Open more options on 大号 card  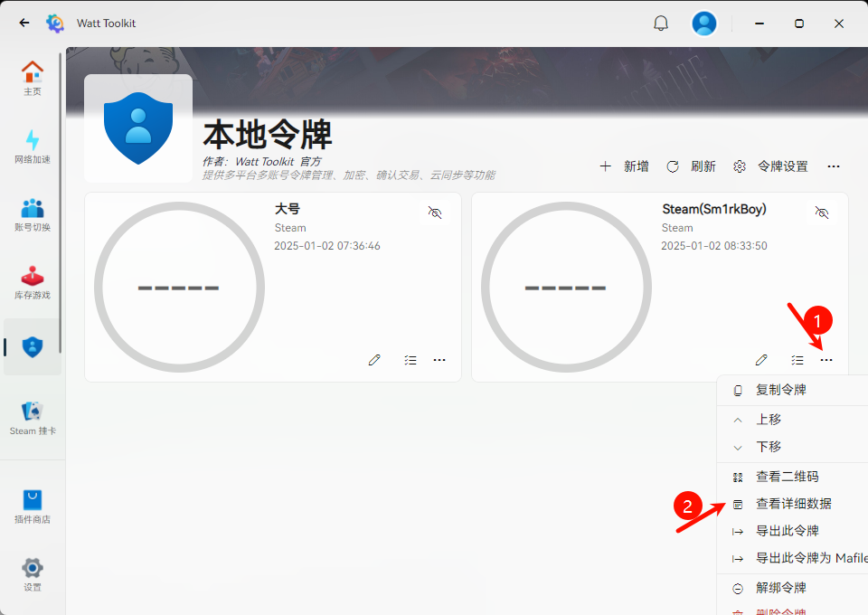point(439,360)
